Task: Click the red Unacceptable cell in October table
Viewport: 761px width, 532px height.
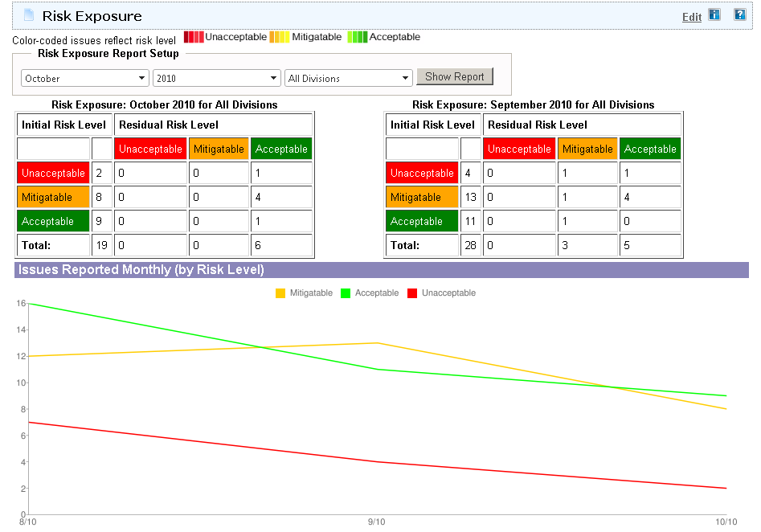Action: point(52,173)
